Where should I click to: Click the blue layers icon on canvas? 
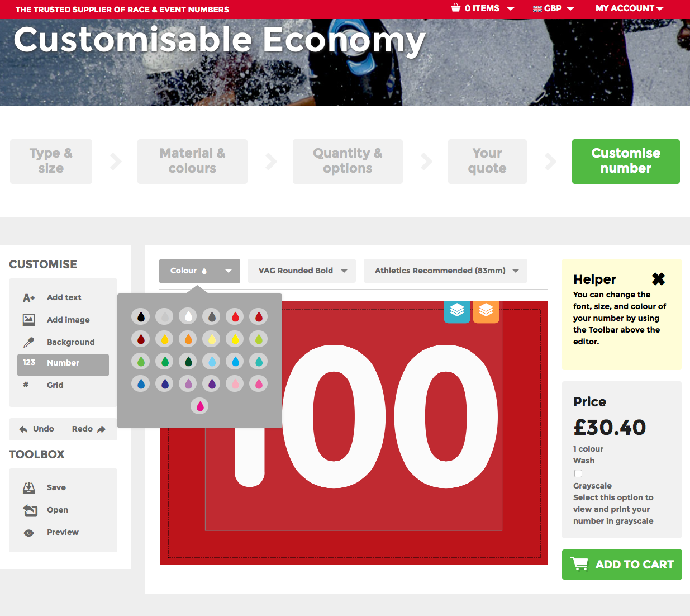(457, 310)
